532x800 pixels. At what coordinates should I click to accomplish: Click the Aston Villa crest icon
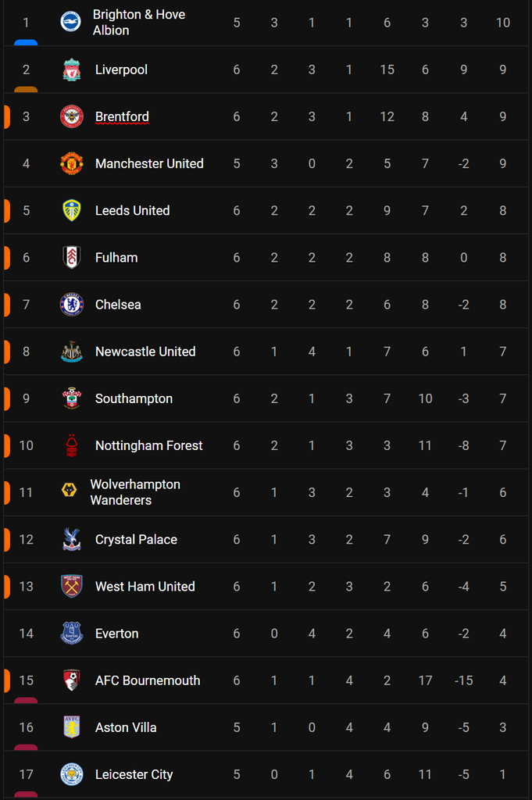71,727
